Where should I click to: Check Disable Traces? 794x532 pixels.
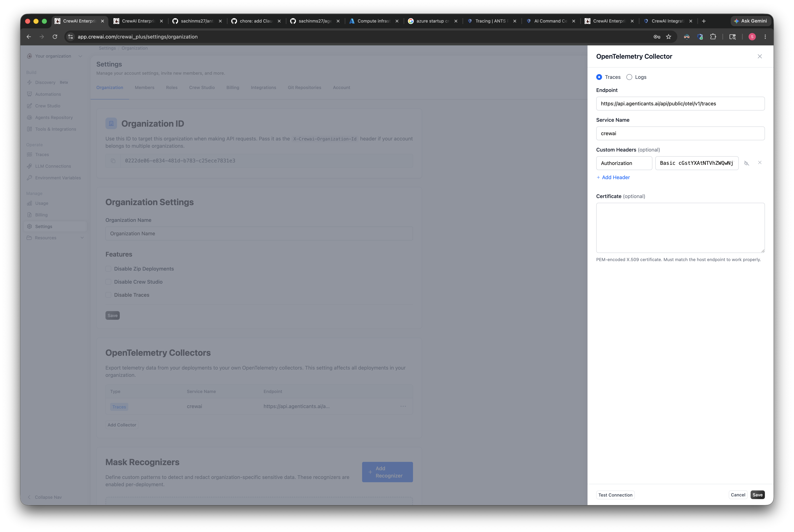(x=108, y=295)
